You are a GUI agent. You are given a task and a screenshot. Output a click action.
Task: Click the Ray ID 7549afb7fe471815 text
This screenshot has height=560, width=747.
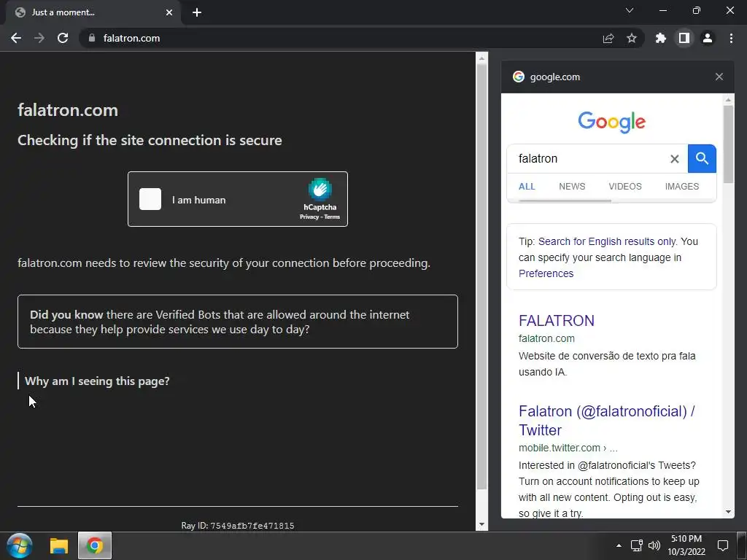click(238, 526)
